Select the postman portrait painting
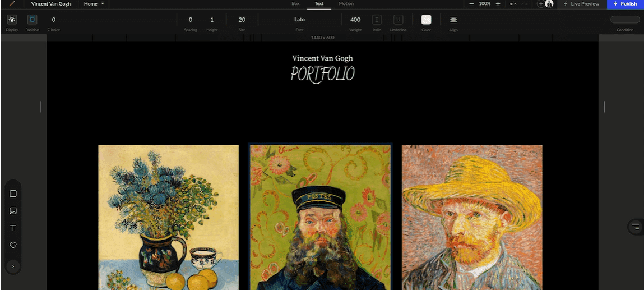This screenshot has height=290, width=644. click(x=321, y=217)
